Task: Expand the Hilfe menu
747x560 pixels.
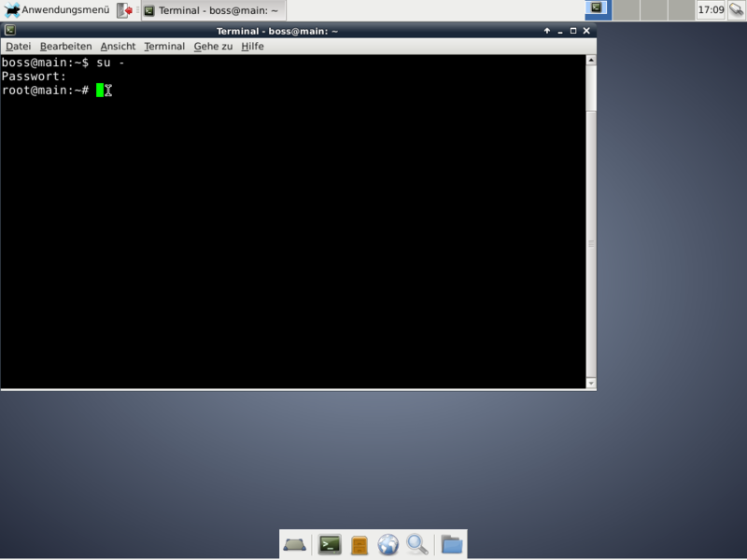Action: [252, 46]
